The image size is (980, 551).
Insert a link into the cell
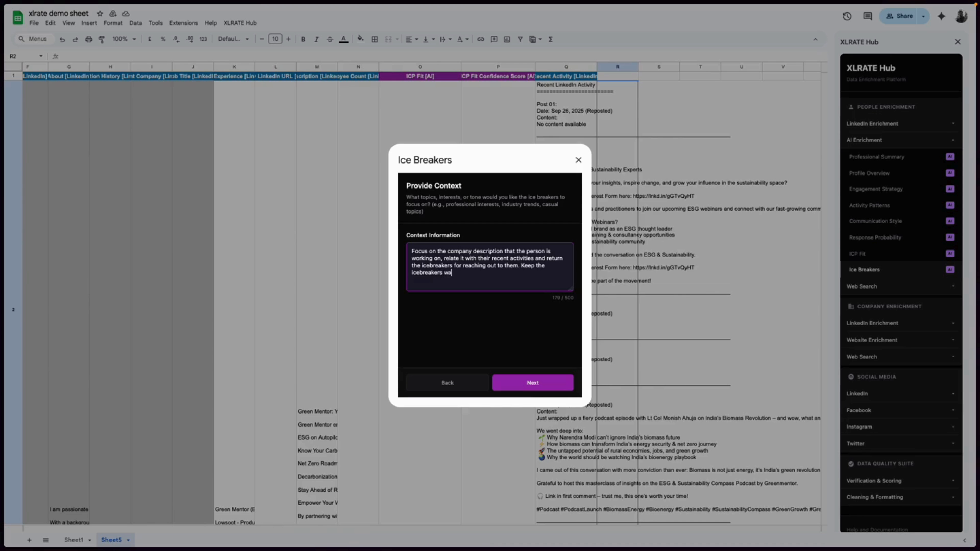pyautogui.click(x=480, y=39)
